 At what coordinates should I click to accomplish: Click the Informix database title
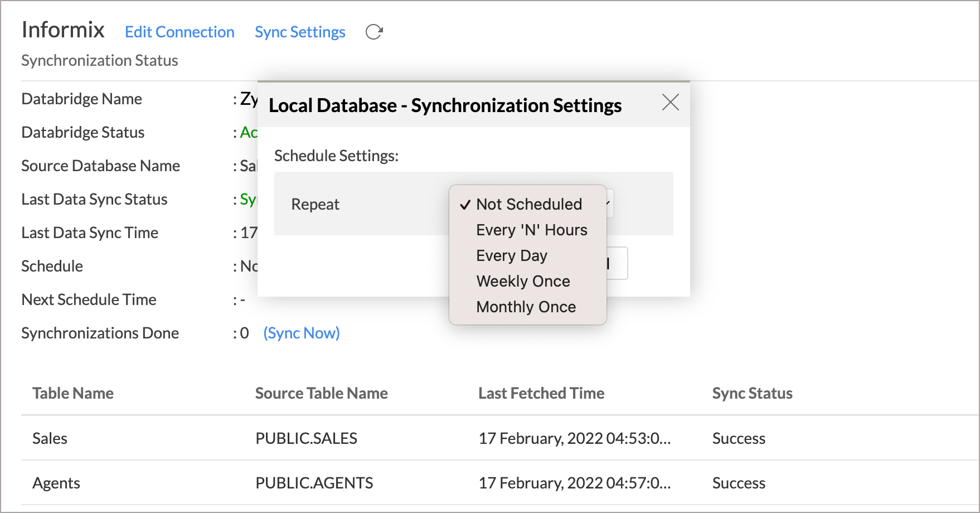[x=63, y=30]
